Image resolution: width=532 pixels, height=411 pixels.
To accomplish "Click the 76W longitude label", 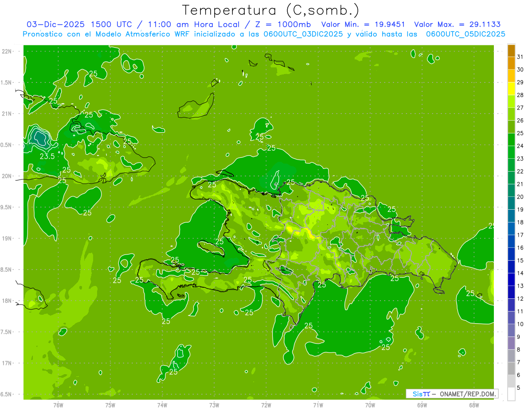I will click(58, 404).
